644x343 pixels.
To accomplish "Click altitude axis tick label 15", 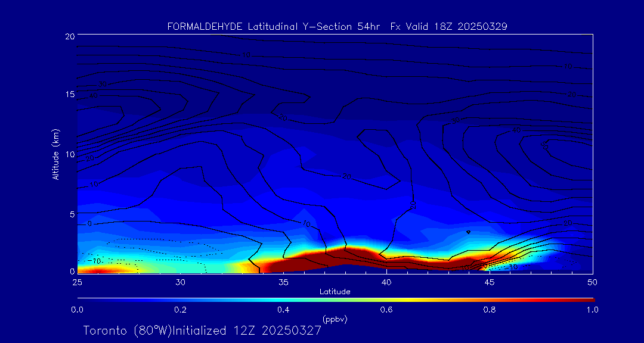I will (x=69, y=94).
